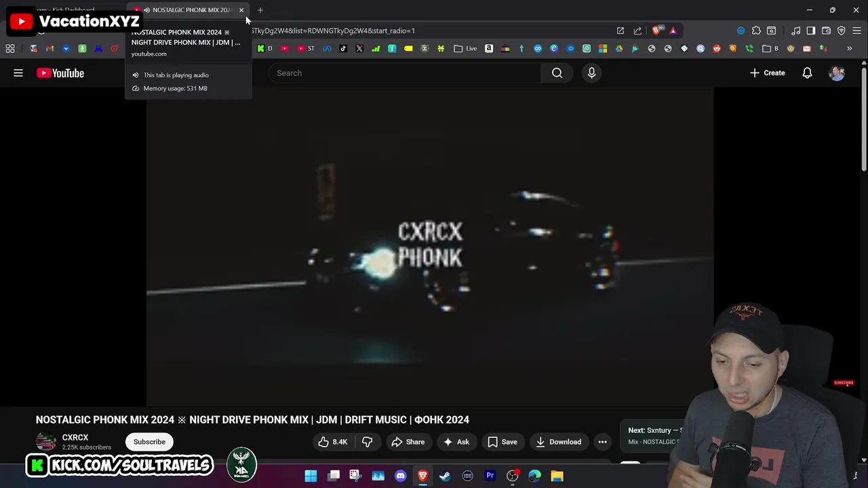Image resolution: width=868 pixels, height=488 pixels.
Task: Open the X (Twitter) bookmark
Action: (x=359, y=48)
